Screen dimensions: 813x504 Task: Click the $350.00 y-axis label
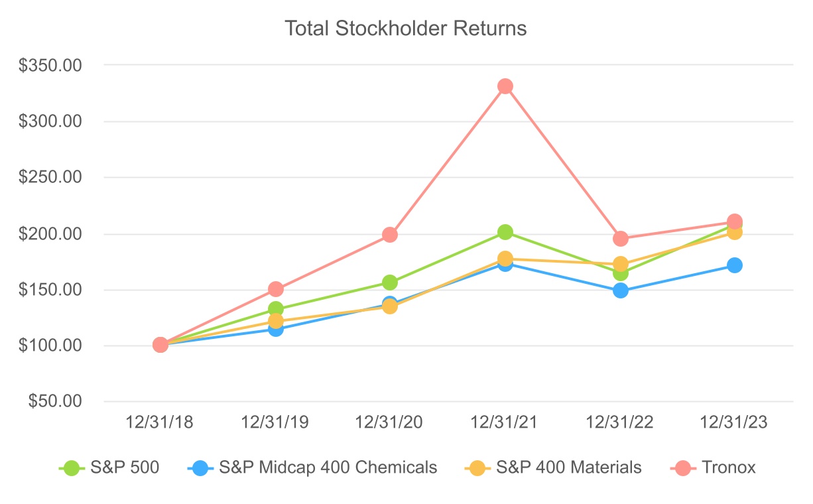coord(60,66)
